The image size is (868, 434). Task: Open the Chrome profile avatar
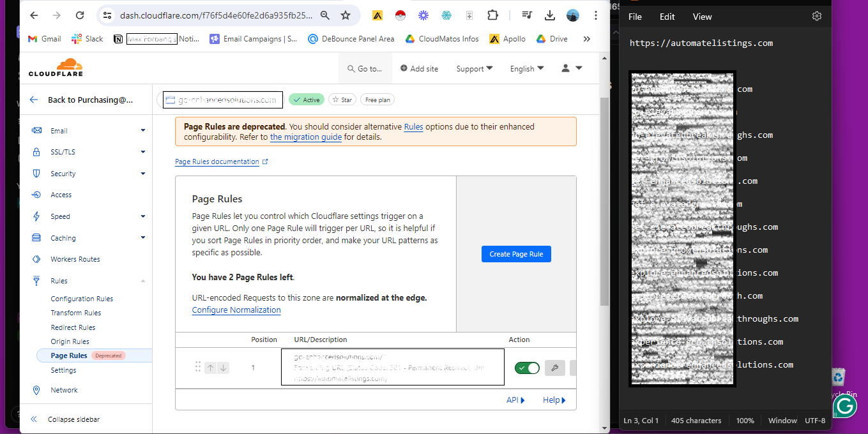point(573,15)
